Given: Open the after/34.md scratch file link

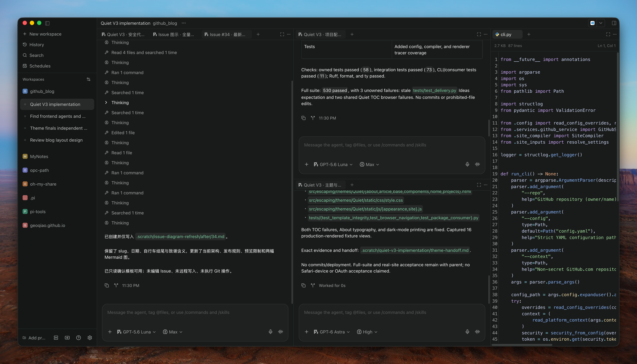Looking at the screenshot, I should 180,236.
